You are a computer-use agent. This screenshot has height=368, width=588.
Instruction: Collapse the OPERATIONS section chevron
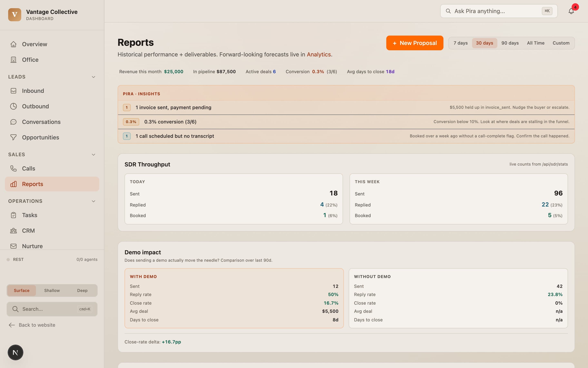coord(94,201)
